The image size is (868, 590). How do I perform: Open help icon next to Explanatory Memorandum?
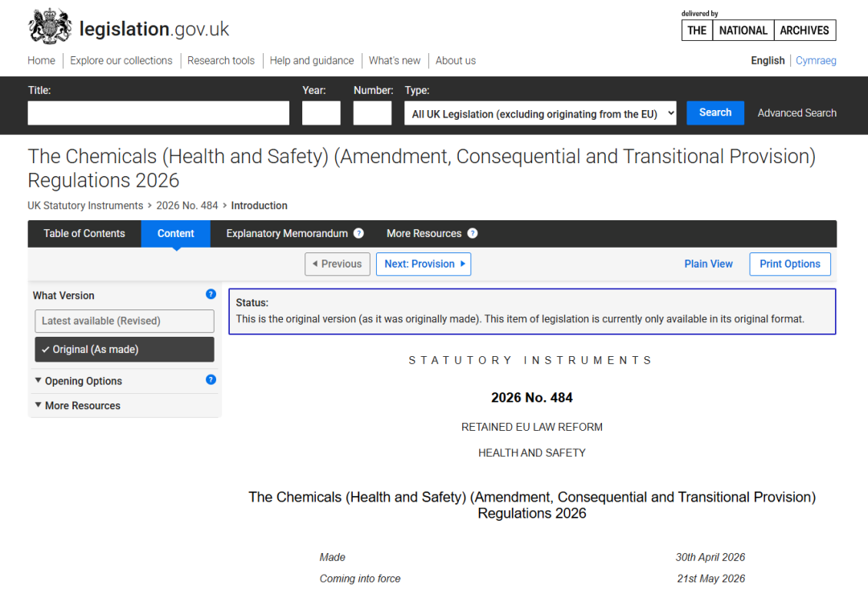click(x=358, y=234)
